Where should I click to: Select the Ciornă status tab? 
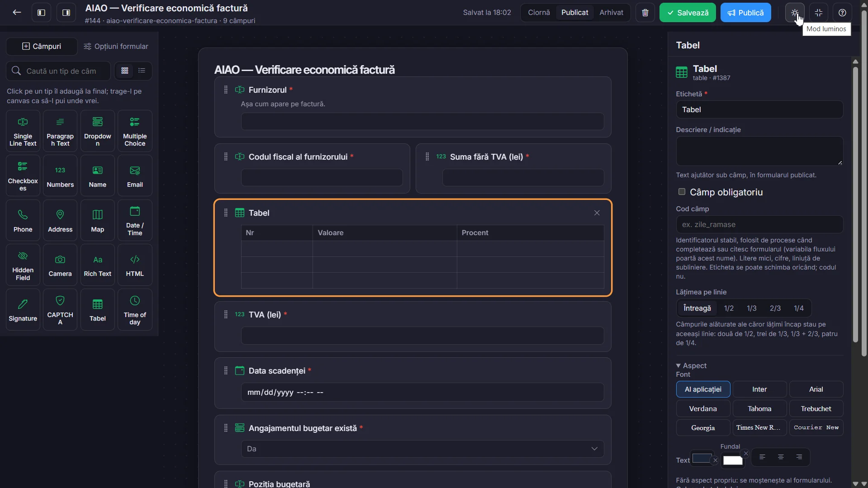pyautogui.click(x=539, y=13)
